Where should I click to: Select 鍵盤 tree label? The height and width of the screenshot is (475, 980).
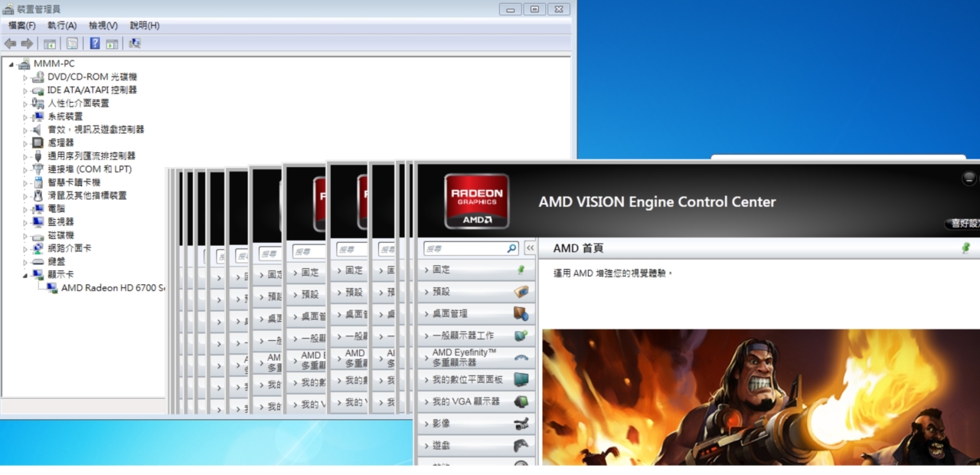tap(57, 261)
